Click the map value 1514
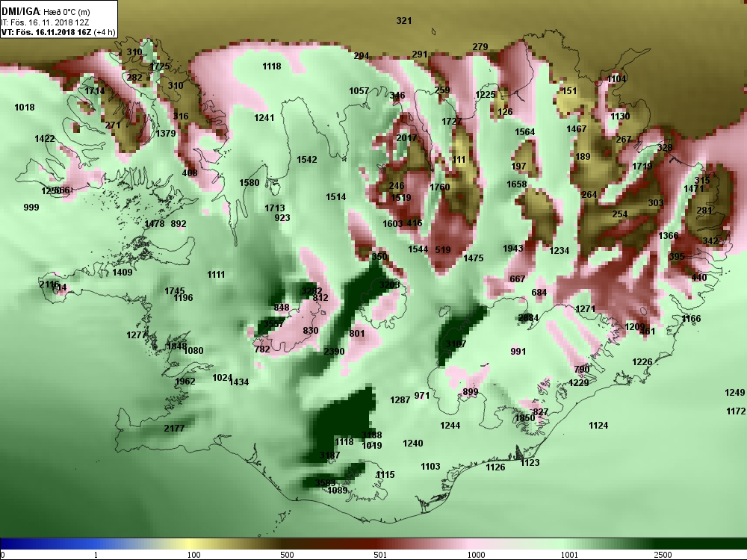The width and height of the screenshot is (747, 560). tap(336, 196)
